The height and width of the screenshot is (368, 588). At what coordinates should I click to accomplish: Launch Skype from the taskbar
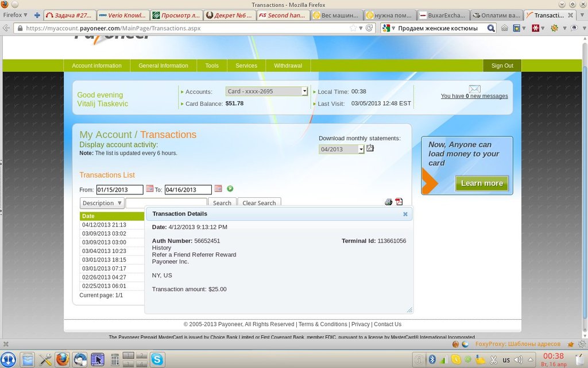click(x=157, y=359)
